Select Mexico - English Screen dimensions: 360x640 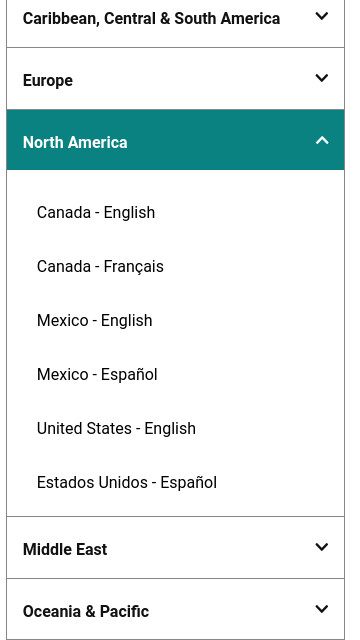click(x=94, y=321)
